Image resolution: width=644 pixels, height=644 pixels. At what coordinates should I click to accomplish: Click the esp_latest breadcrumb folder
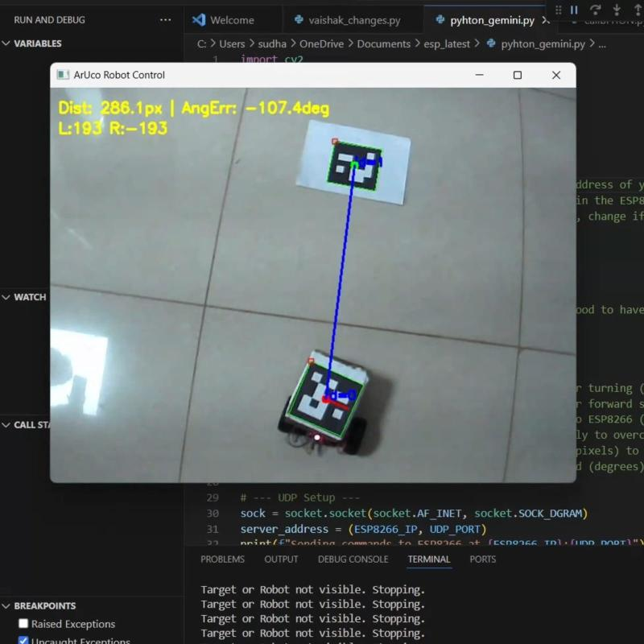tap(447, 44)
